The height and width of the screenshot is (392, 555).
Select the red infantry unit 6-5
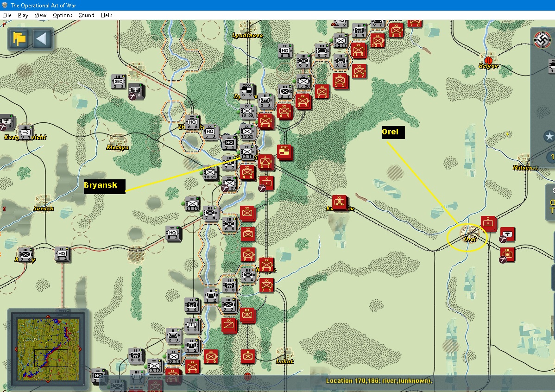(284, 112)
